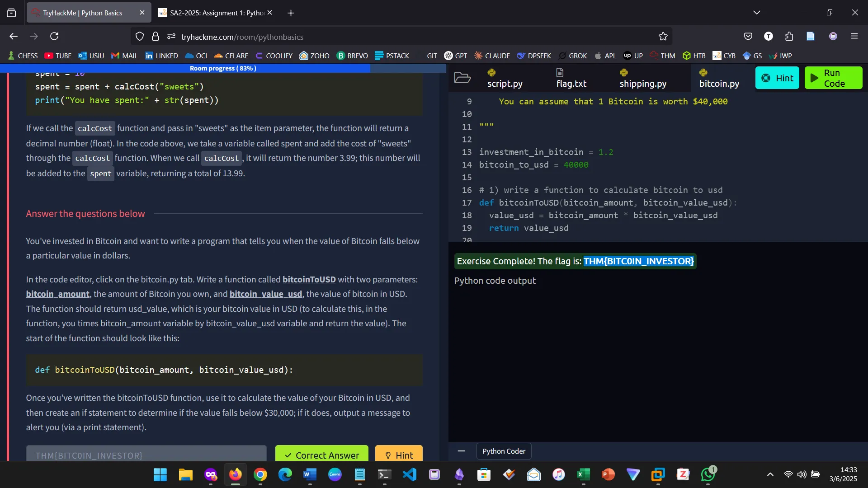Open the shipping.py tab
Screen dimensions: 868x488
point(642,78)
